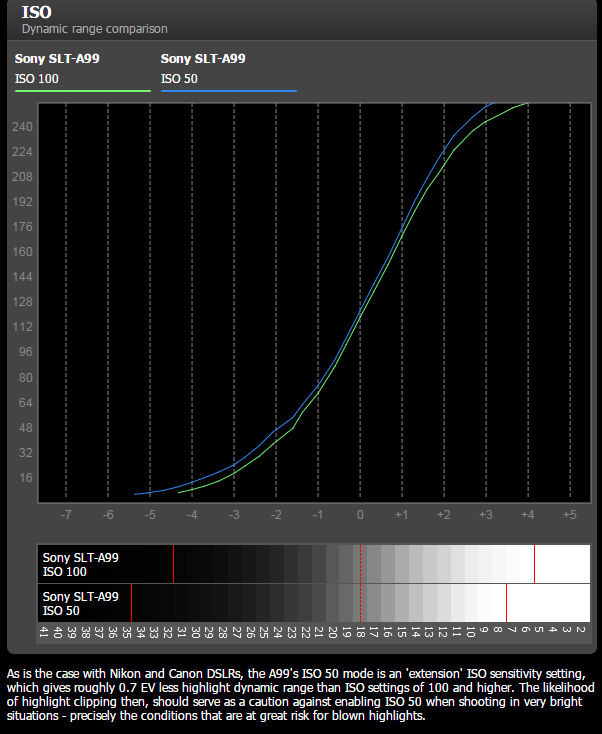Viewport: 602px width, 734px height.
Task: Click the 208 y-axis label
Action: 22,177
